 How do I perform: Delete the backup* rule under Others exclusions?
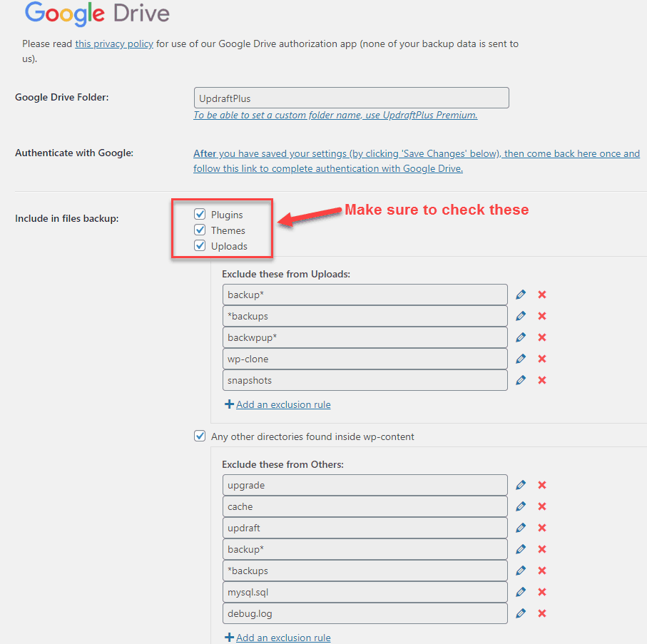542,550
